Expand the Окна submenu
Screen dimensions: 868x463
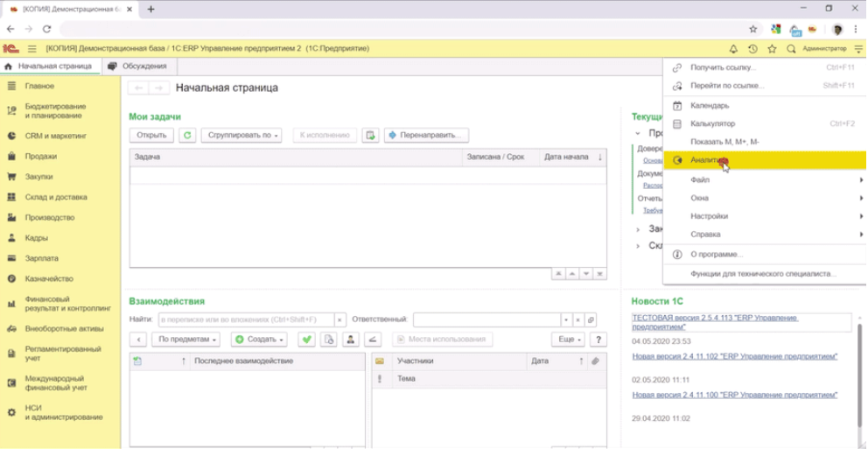[765, 199]
